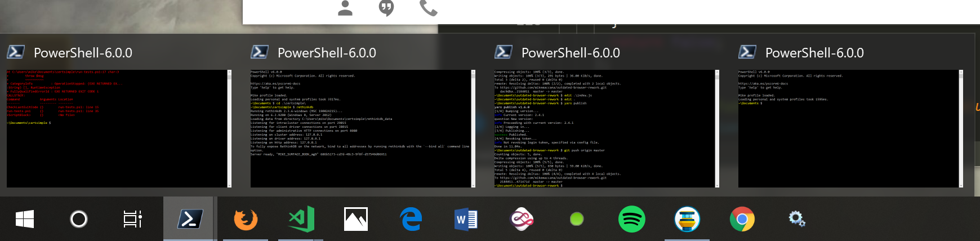Image resolution: width=980 pixels, height=241 pixels.
Task: Click the phone call icon
Action: (x=429, y=8)
